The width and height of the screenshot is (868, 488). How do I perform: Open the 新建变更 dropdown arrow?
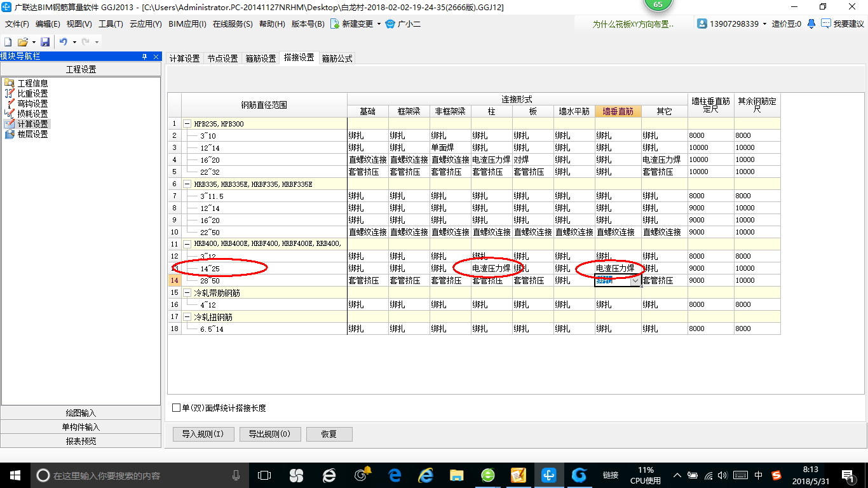pos(379,24)
